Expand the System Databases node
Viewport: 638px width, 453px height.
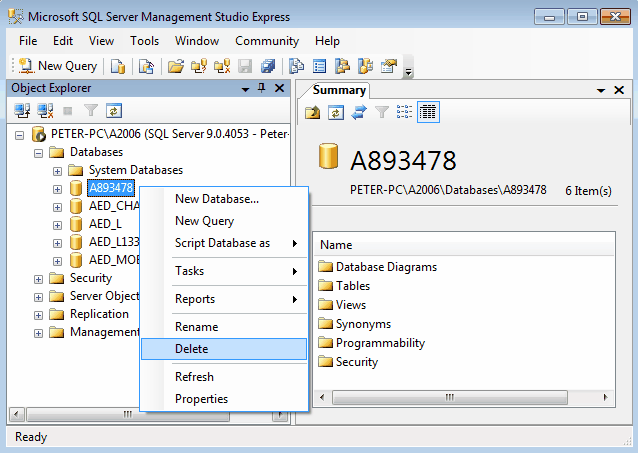(x=57, y=171)
